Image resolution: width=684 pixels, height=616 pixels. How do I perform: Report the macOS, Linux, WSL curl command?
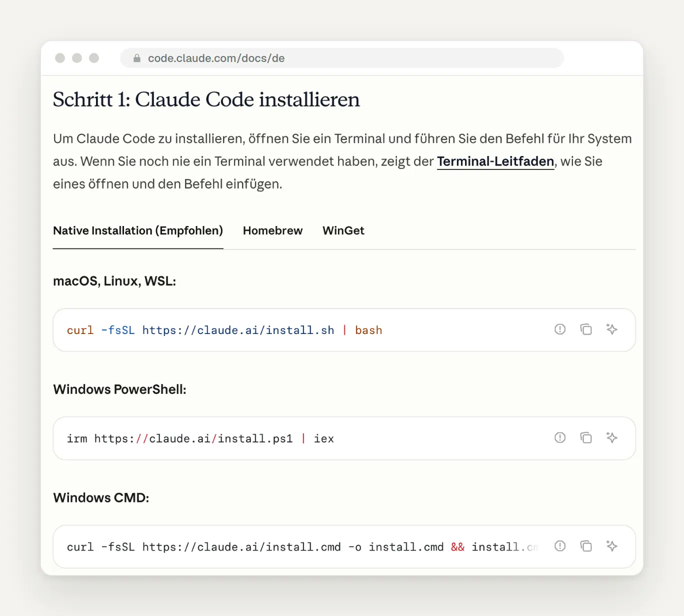point(560,329)
